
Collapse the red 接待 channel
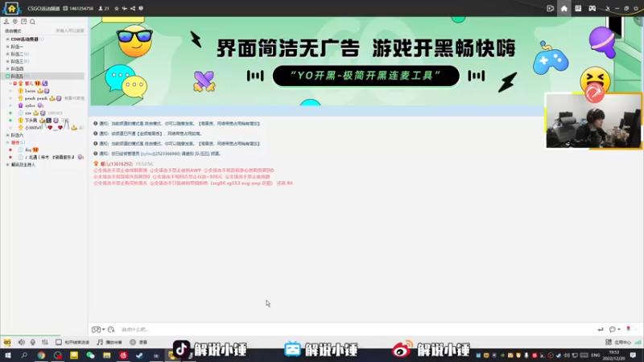tap(7, 142)
